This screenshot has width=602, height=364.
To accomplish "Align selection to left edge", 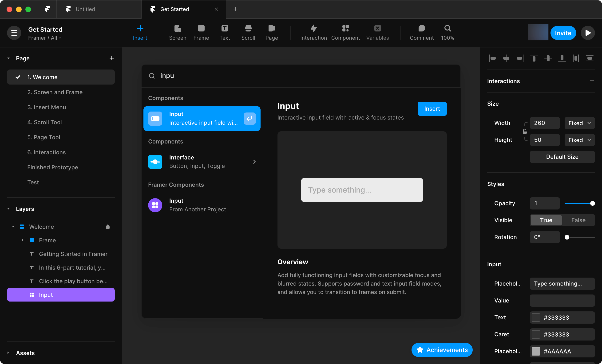I will tap(492, 58).
